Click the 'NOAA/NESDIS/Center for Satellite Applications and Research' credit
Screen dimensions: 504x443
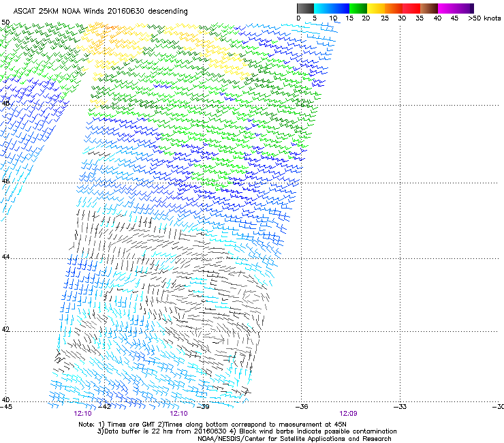(x=294, y=439)
